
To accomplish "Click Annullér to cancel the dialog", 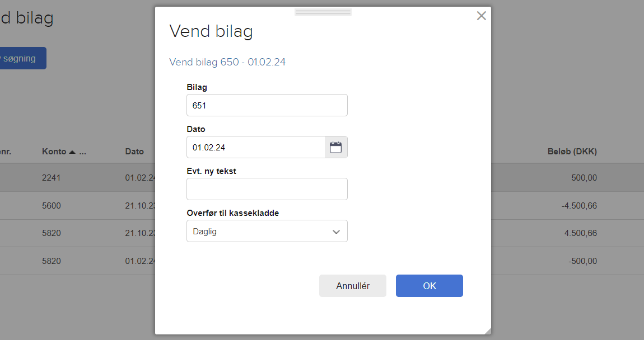I will click(352, 285).
